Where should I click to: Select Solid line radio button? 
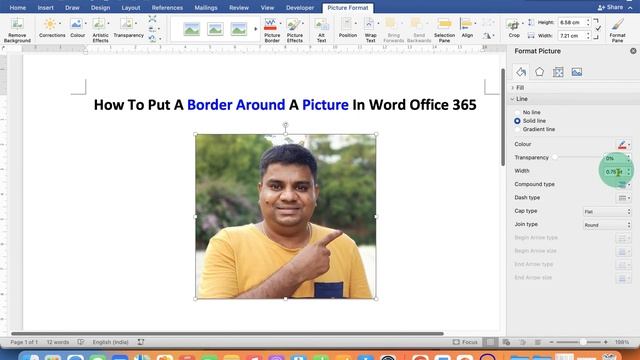pyautogui.click(x=518, y=121)
